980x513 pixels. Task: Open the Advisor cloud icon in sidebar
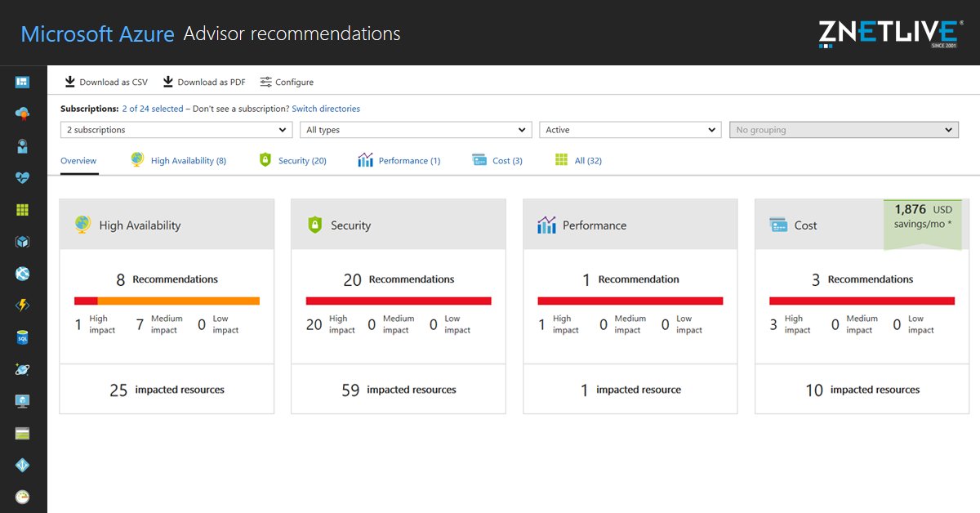(x=22, y=114)
